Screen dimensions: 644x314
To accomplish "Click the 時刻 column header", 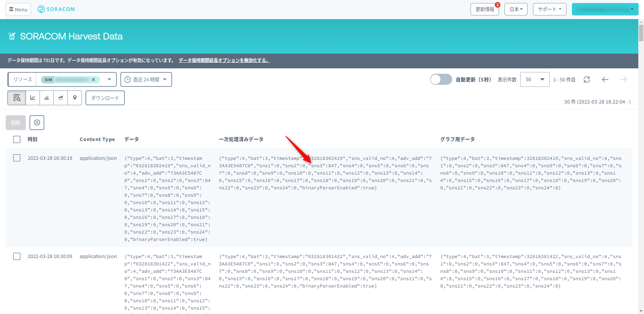I will 33,139.
